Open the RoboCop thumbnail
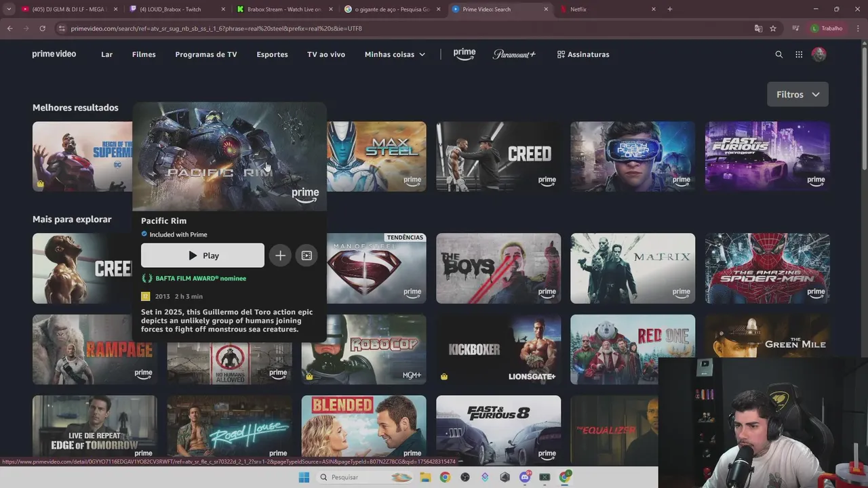The width and height of the screenshot is (868, 488). point(364,350)
